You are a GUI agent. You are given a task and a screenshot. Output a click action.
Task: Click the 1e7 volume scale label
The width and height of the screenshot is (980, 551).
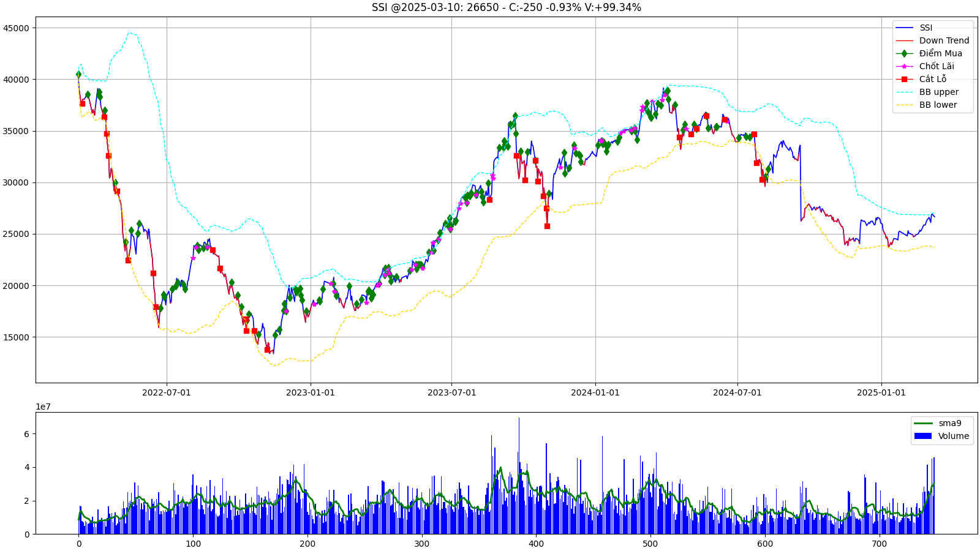tap(43, 407)
